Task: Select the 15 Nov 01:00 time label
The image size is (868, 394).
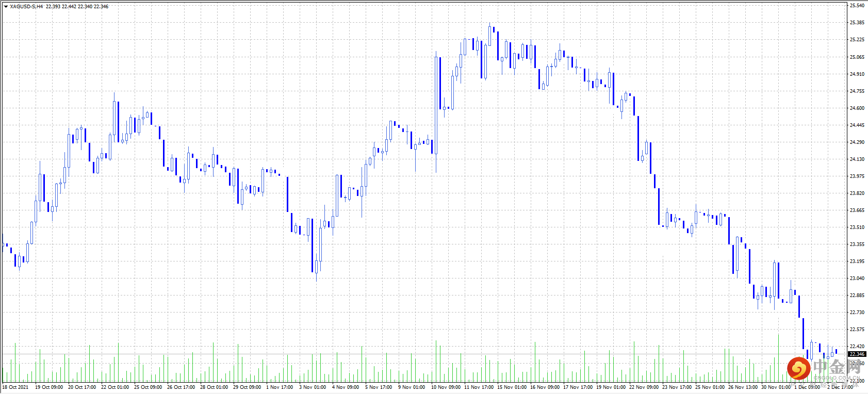Action: (x=512, y=387)
